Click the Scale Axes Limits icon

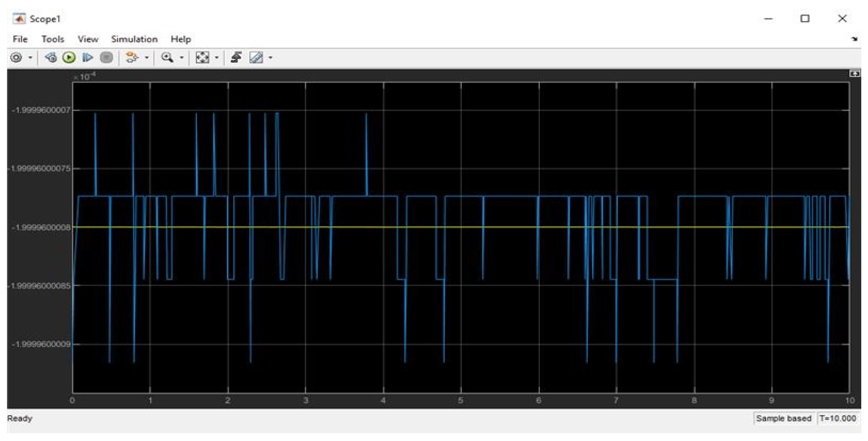pyautogui.click(x=202, y=58)
